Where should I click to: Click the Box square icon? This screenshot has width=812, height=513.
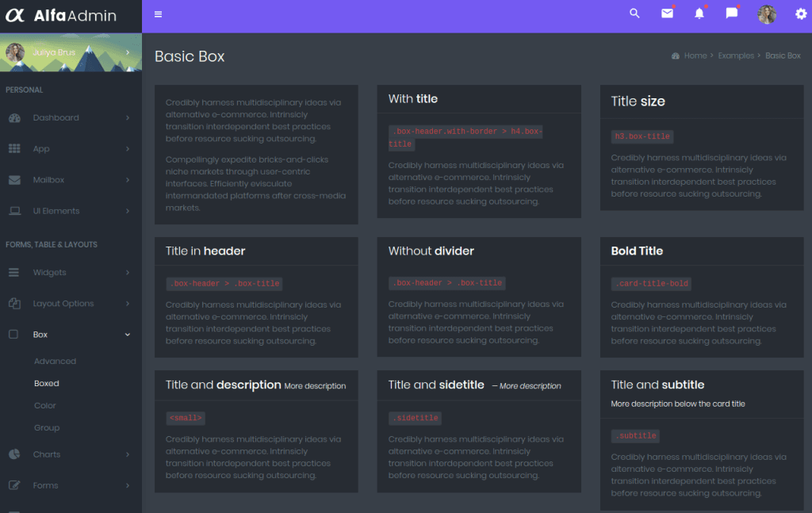(x=13, y=335)
